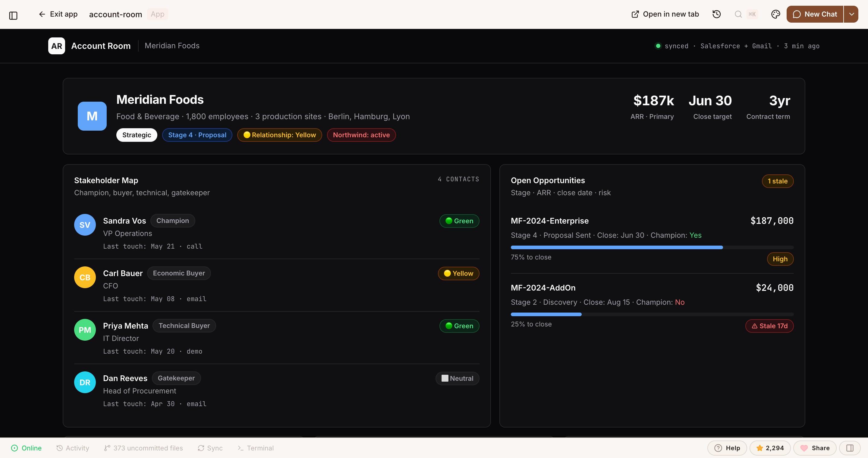The width and height of the screenshot is (868, 458).
Task: Click the $187k ARR Primary metric
Action: [652, 107]
